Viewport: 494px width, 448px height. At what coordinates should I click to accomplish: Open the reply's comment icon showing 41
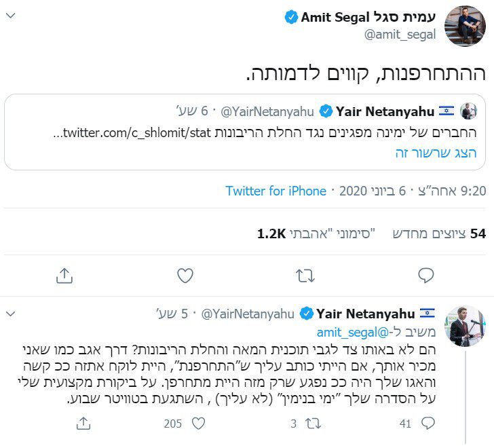point(427,424)
